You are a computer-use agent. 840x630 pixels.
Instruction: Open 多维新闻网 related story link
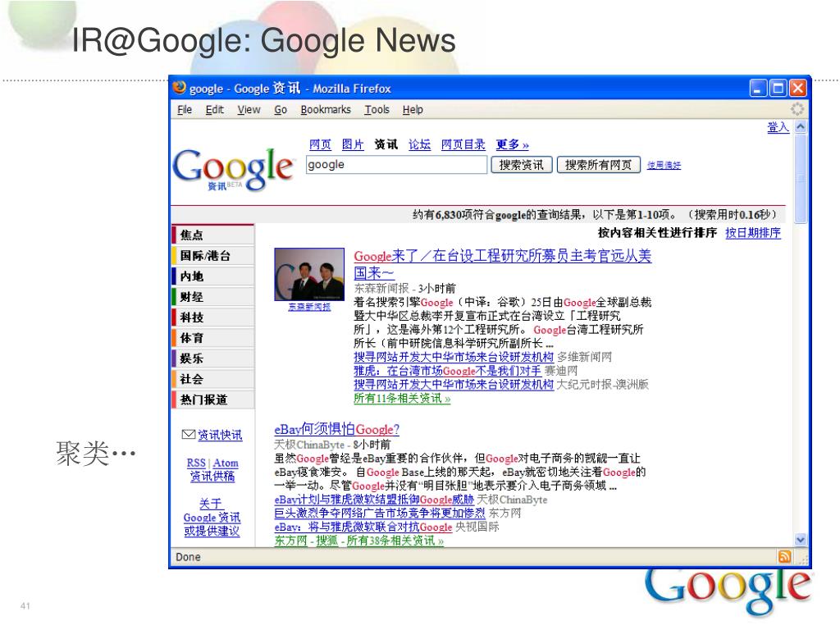[453, 357]
